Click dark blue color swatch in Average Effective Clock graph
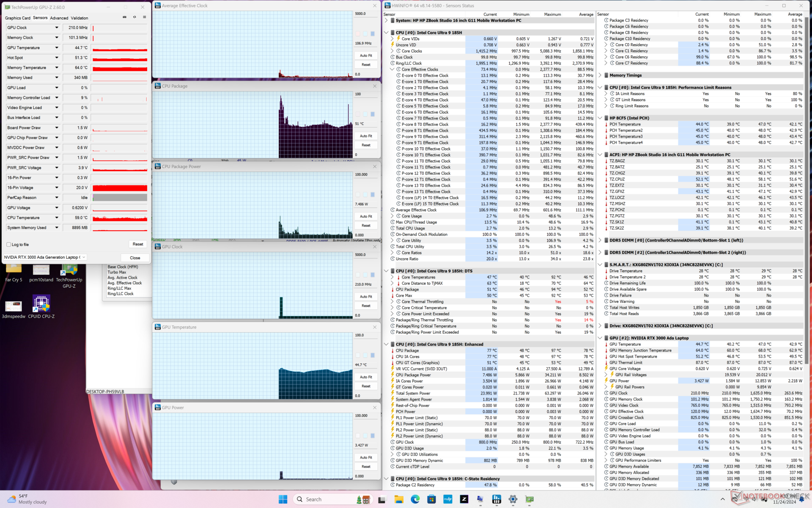This screenshot has width=812, height=508. [x=373, y=34]
